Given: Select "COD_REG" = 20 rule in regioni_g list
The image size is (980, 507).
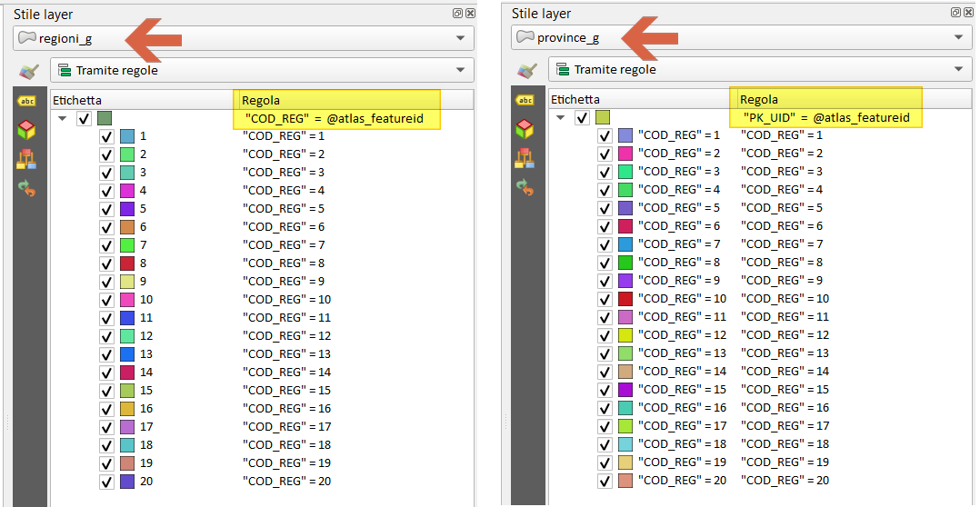Looking at the screenshot, I should [x=286, y=482].
